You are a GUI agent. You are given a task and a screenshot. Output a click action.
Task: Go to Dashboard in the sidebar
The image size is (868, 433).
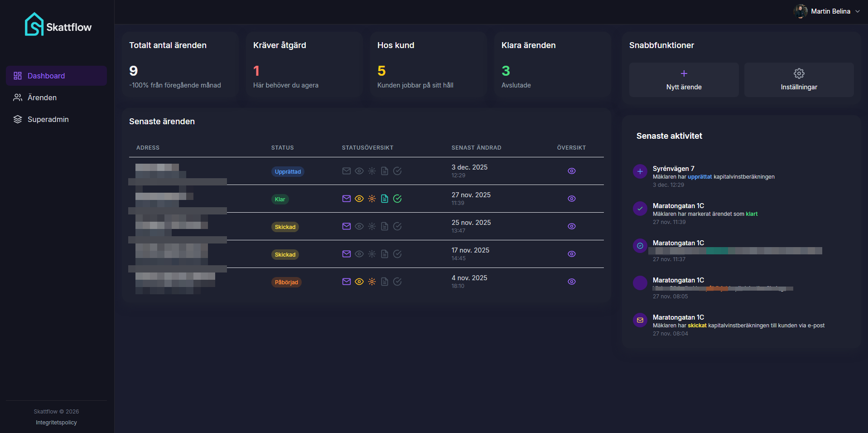coord(57,76)
